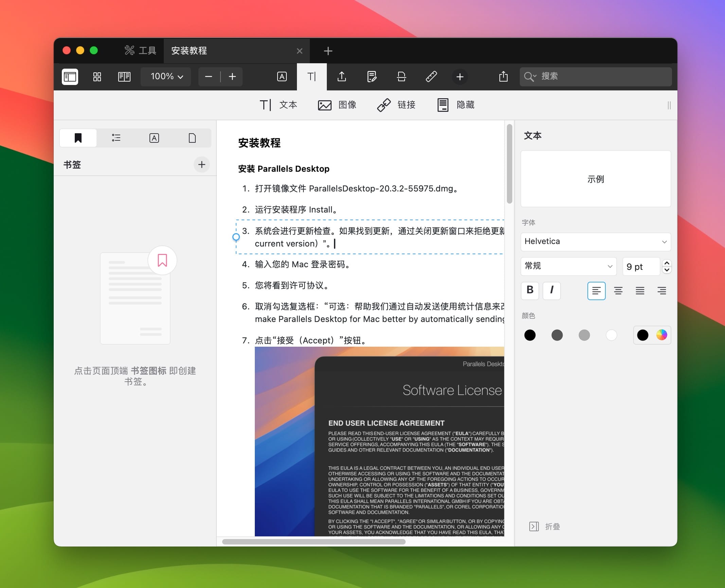Click the horizontal document scrollbar

[314, 541]
